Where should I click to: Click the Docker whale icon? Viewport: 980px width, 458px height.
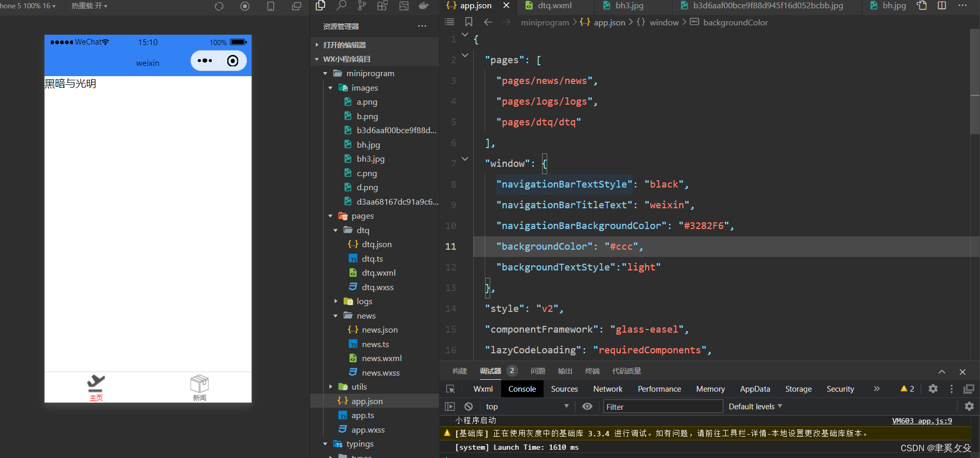coord(424,6)
